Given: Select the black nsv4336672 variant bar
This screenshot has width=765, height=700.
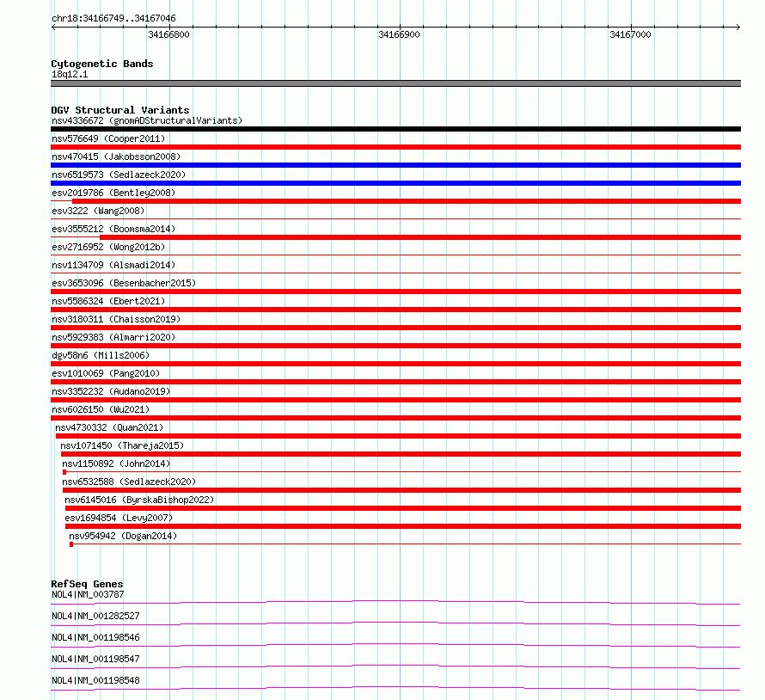Looking at the screenshot, I should [395, 129].
